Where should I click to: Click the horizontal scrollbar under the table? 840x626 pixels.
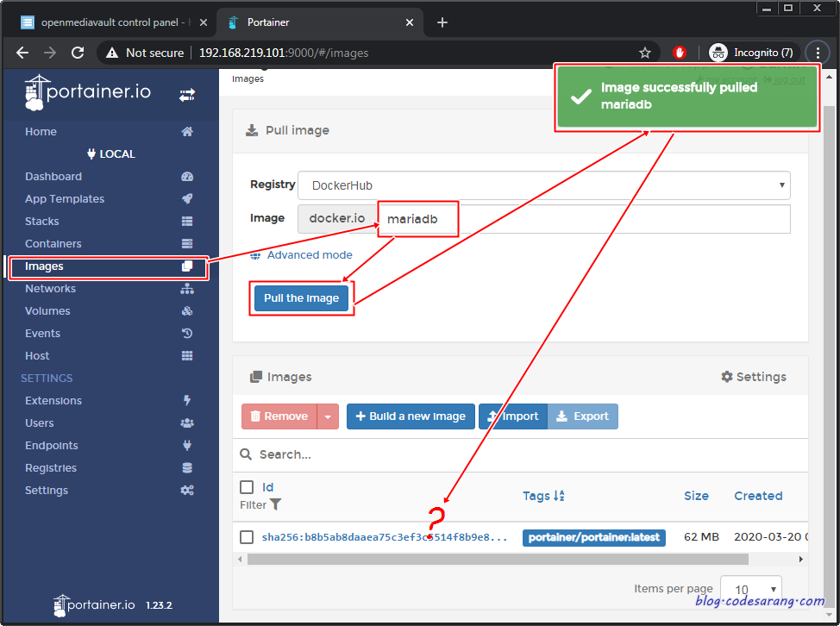pos(498,559)
